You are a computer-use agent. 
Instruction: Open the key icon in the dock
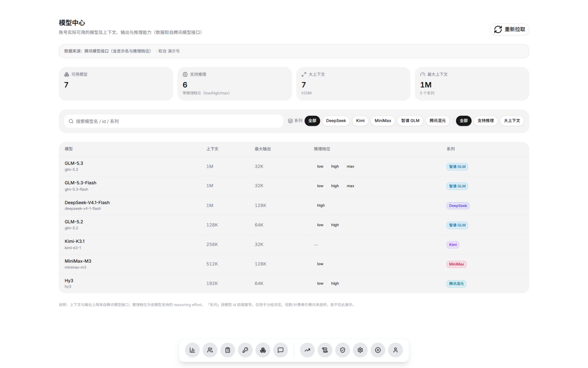(245, 350)
